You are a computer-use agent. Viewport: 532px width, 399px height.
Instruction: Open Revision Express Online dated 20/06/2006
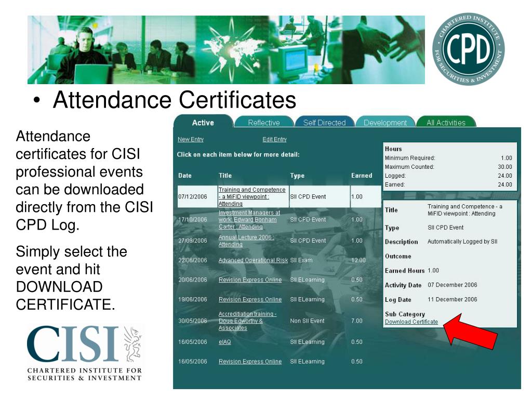point(250,280)
